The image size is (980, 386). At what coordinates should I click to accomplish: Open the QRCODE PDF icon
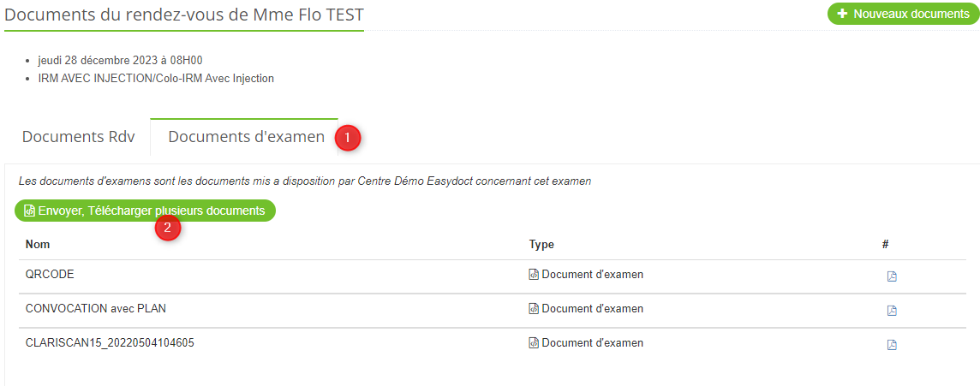coord(892,276)
